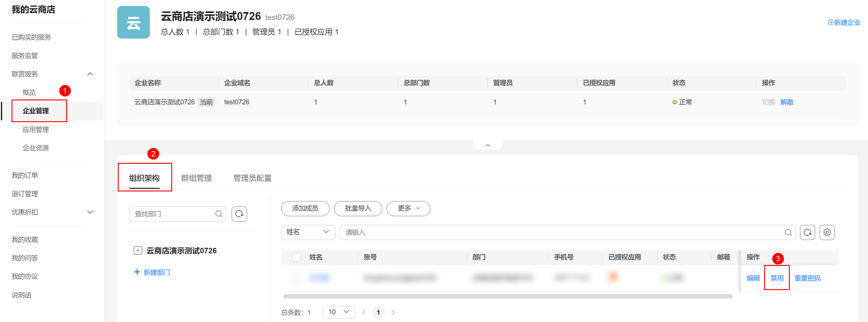Go to next page arrow
The height and width of the screenshot is (322, 868).
[393, 312]
